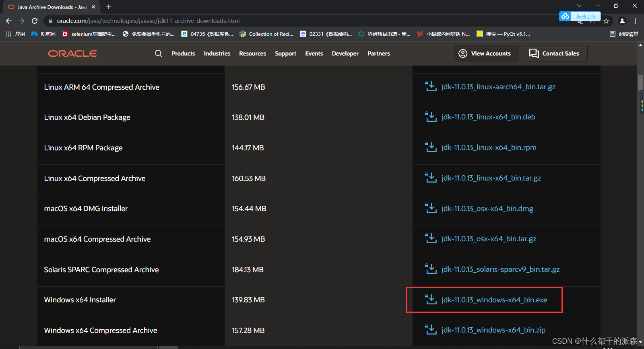
Task: Click the site lock icon in address bar
Action: click(50, 21)
